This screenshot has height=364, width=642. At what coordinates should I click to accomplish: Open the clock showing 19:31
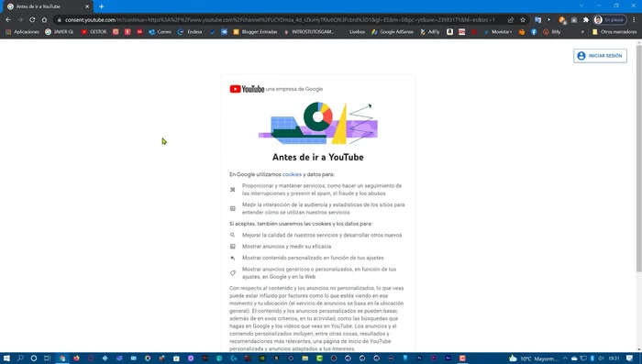(x=614, y=358)
